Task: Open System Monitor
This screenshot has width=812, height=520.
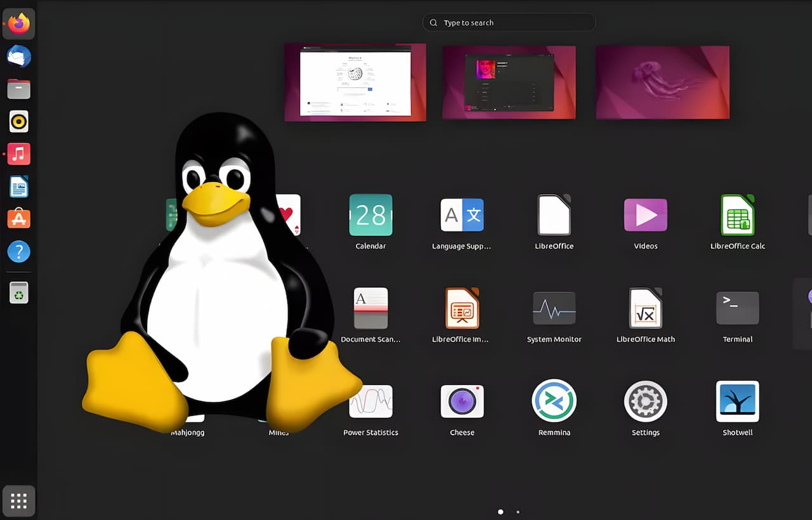Action: (554, 309)
